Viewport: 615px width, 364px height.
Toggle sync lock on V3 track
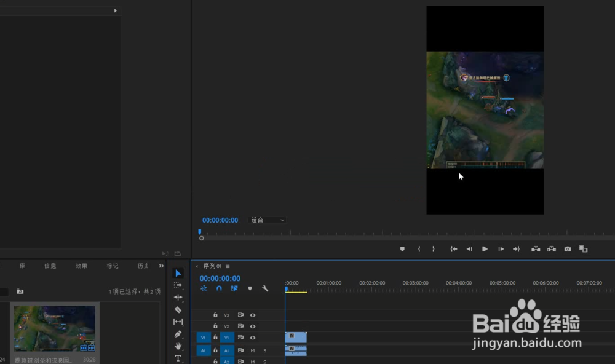(240, 315)
